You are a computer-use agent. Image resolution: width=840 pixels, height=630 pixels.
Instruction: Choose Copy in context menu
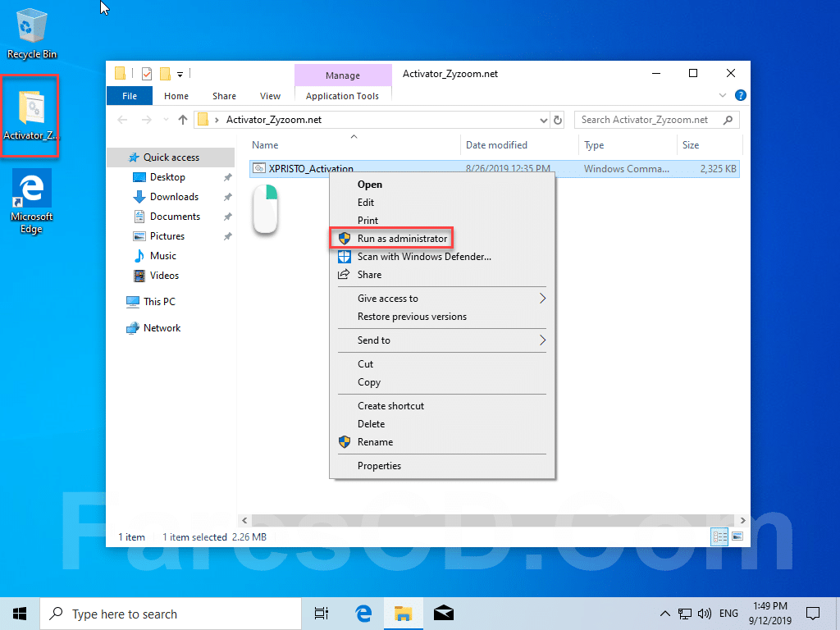tap(442, 382)
